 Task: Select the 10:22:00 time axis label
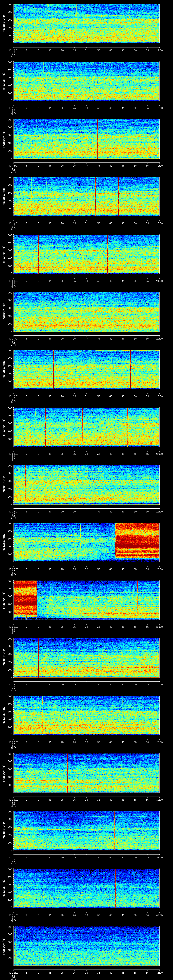[13, 396]
